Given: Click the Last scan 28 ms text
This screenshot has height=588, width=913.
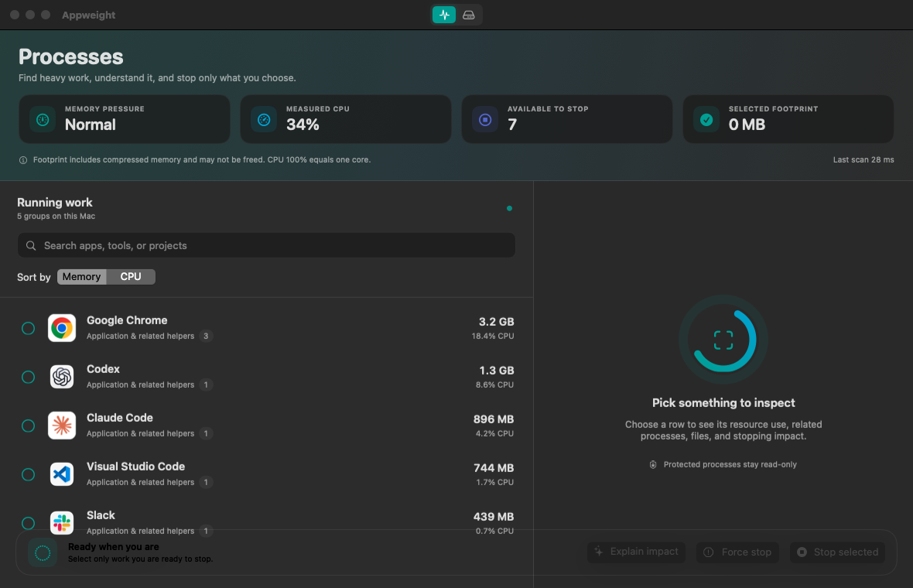Looking at the screenshot, I should point(863,160).
